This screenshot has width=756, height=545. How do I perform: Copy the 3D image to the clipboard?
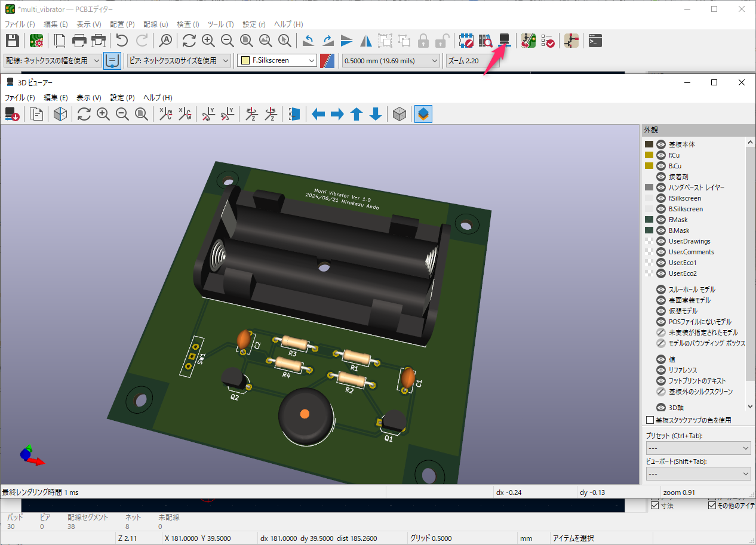point(36,114)
